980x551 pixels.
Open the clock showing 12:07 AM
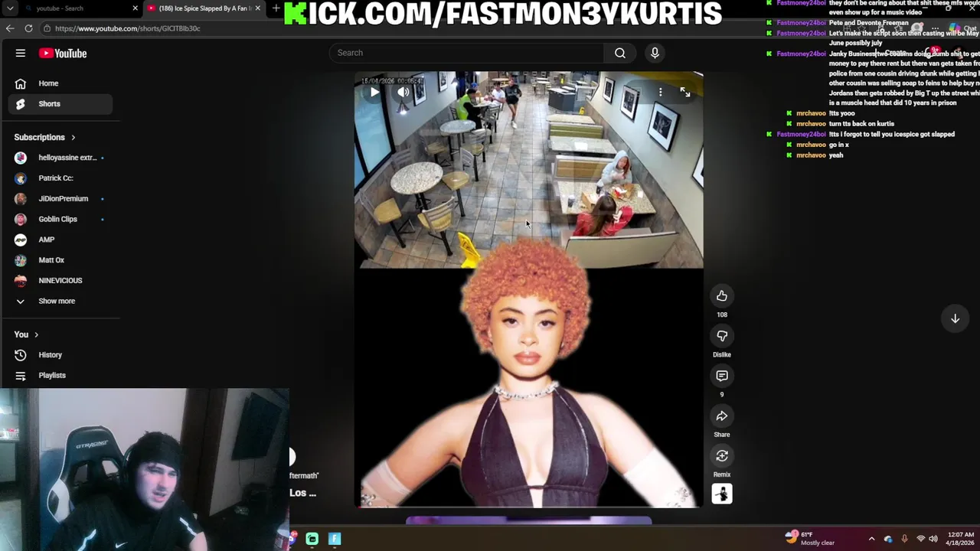point(960,539)
